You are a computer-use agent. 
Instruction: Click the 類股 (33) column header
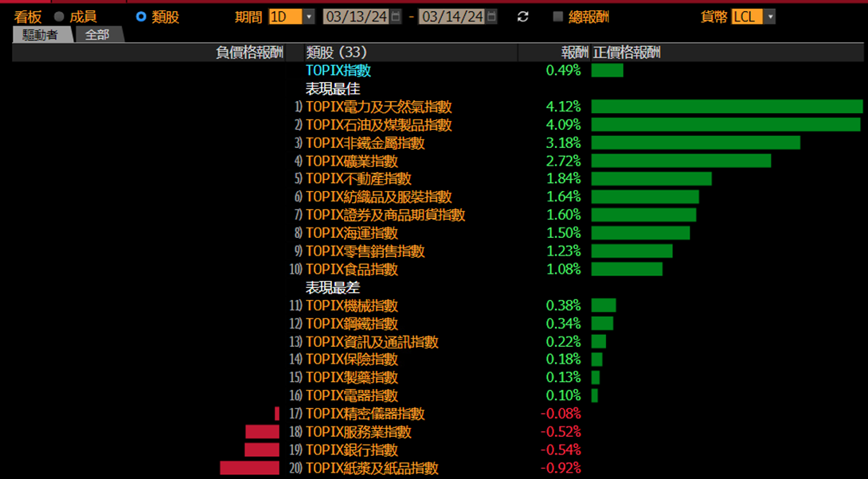point(337,53)
